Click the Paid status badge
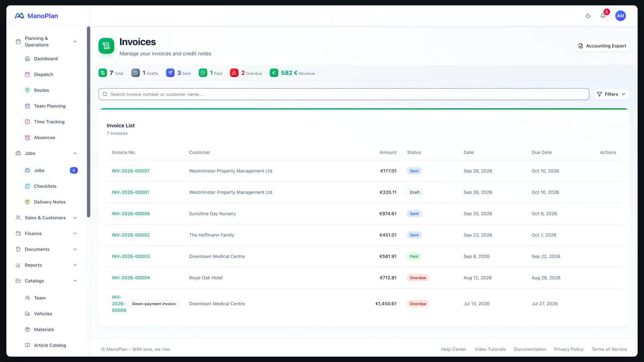Viewport: 644px width, 362px height. point(414,256)
